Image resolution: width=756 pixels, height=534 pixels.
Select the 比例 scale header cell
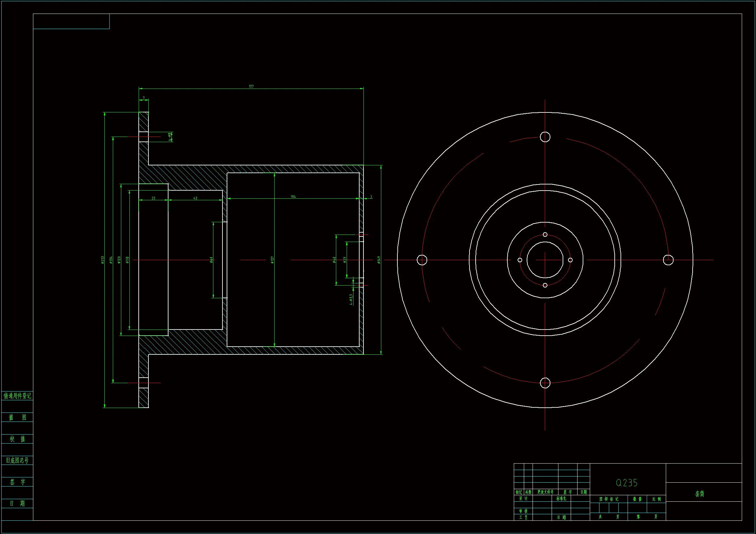coord(656,499)
